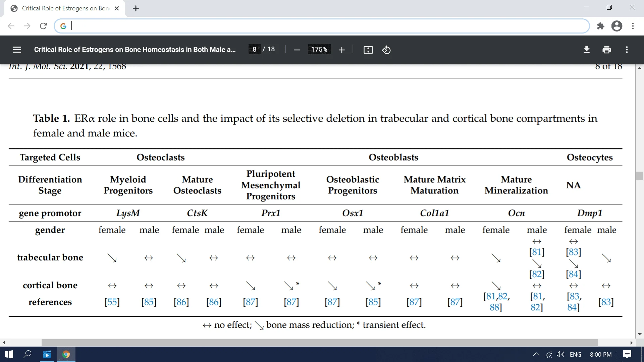This screenshot has width=644, height=362.
Task: Open a new browser tab
Action: pyautogui.click(x=136, y=8)
